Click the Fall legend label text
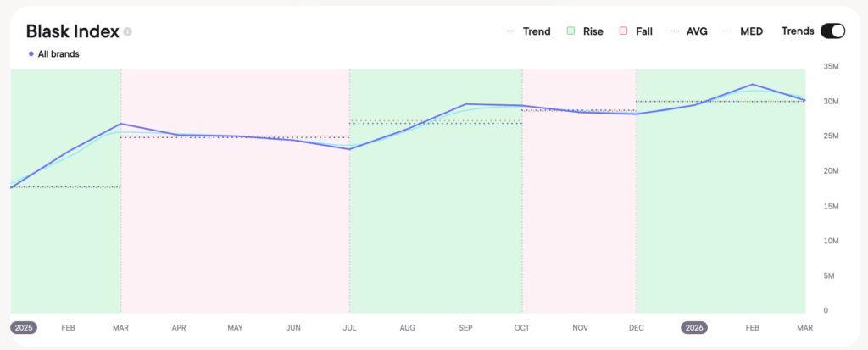 [x=643, y=31]
